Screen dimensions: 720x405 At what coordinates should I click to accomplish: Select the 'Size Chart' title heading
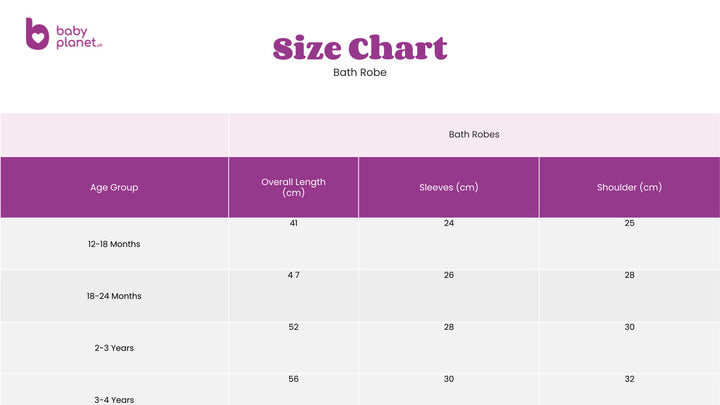360,48
